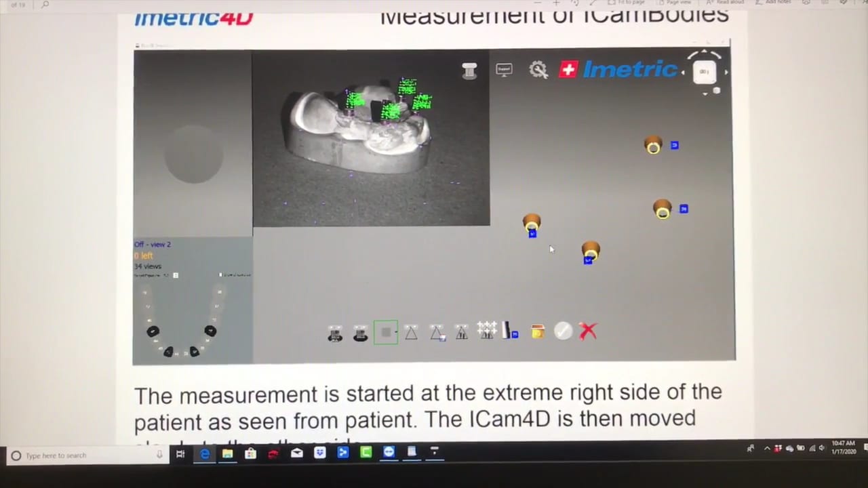Click the vertical bar with blue marker icon
Image resolution: width=868 pixels, height=488 pixels.
tap(511, 331)
